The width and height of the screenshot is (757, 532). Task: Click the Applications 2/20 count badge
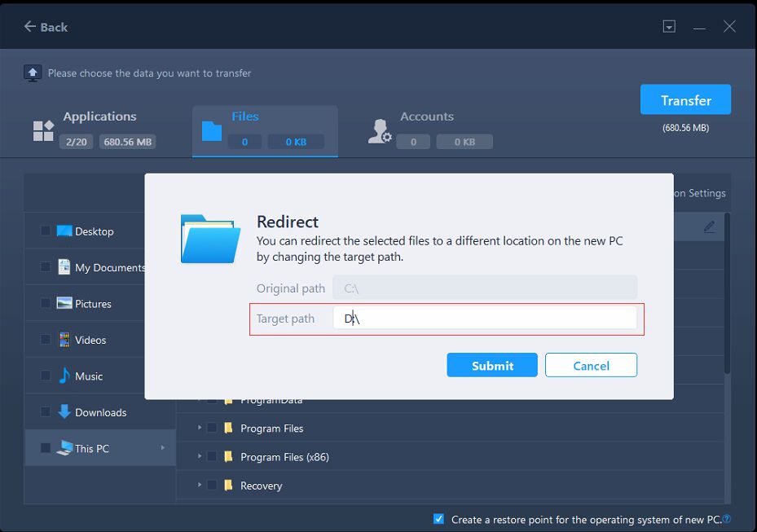tap(77, 142)
